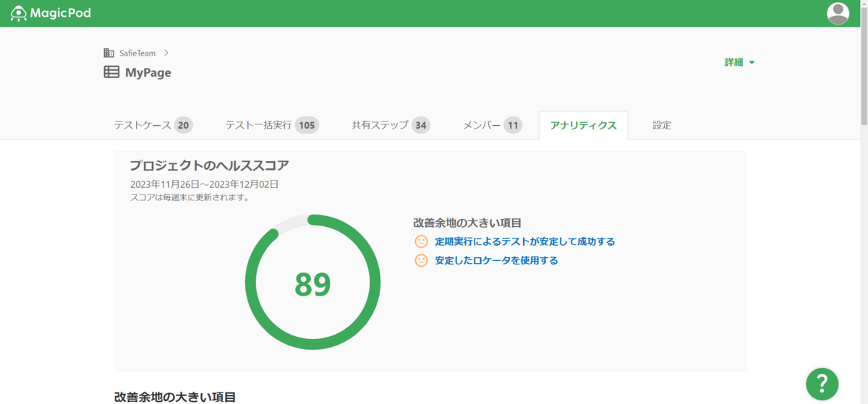
Task: Expand the 詳細 dropdown menu
Action: tap(739, 62)
